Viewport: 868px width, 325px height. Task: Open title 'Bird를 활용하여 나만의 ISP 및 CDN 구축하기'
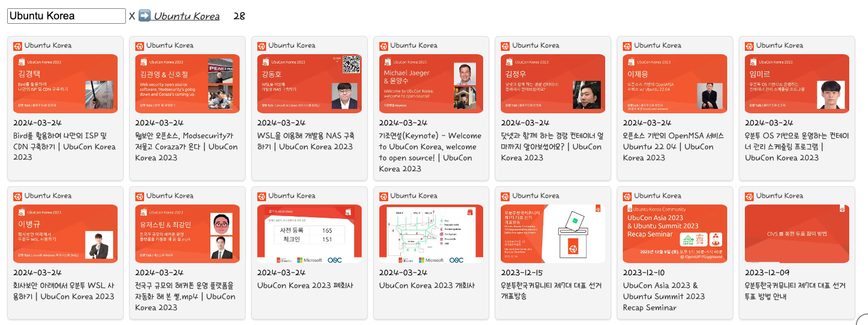coord(65,146)
